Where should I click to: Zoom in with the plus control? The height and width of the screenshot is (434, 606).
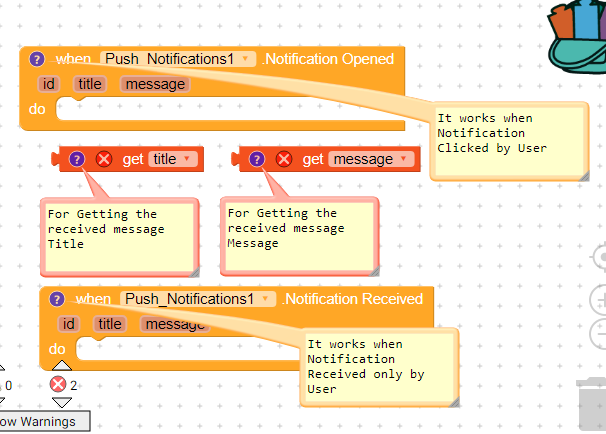pyautogui.click(x=599, y=300)
